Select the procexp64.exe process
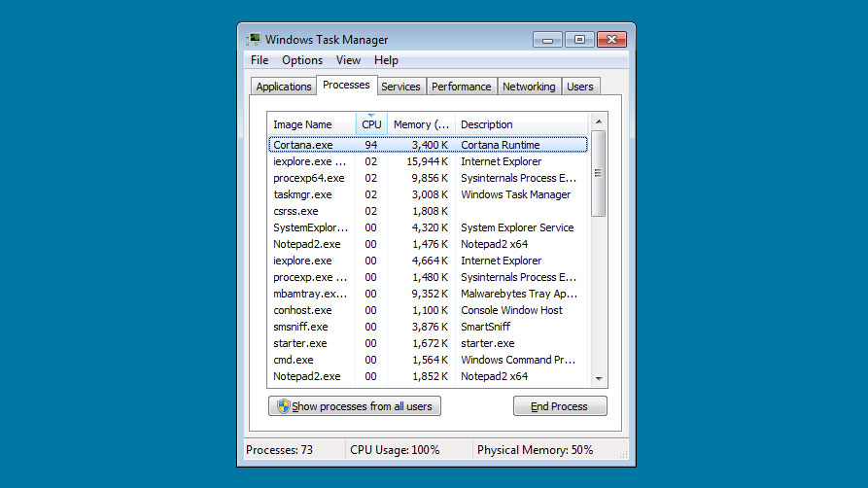This screenshot has height=488, width=868. click(x=428, y=178)
